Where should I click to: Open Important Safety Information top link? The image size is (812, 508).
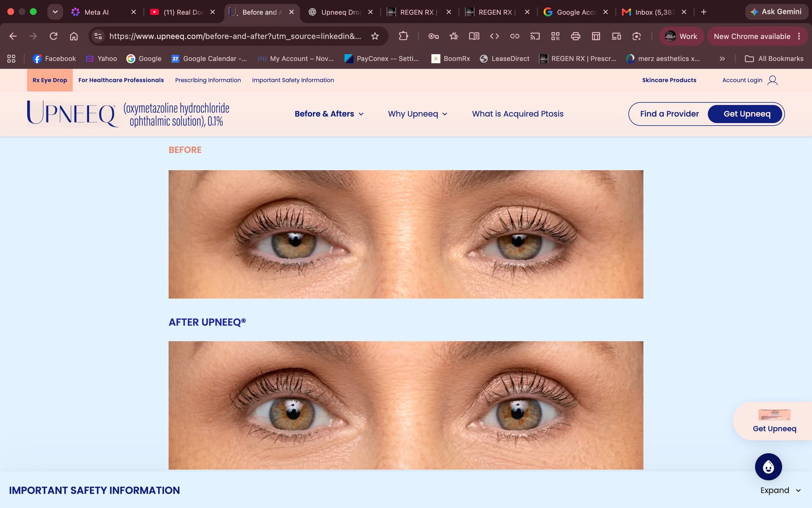(293, 80)
